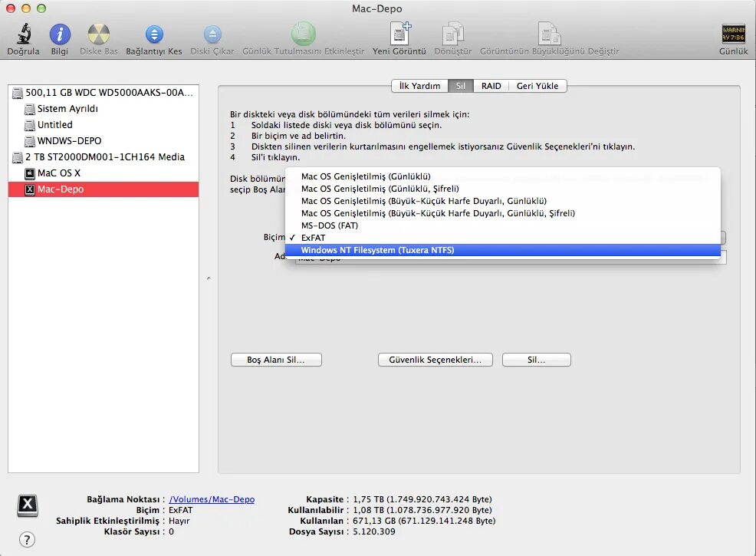Click the Boş Alanı Sil button
The height and width of the screenshot is (556, 756).
[276, 360]
